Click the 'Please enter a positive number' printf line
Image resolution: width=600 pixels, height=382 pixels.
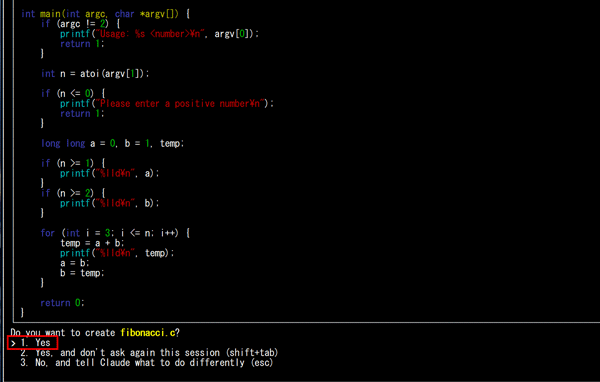(167, 103)
